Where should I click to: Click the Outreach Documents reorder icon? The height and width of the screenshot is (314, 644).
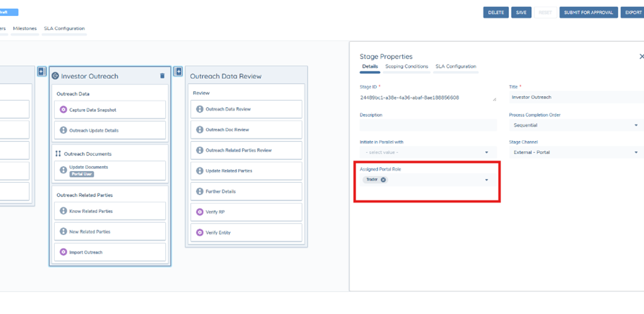pyautogui.click(x=58, y=153)
